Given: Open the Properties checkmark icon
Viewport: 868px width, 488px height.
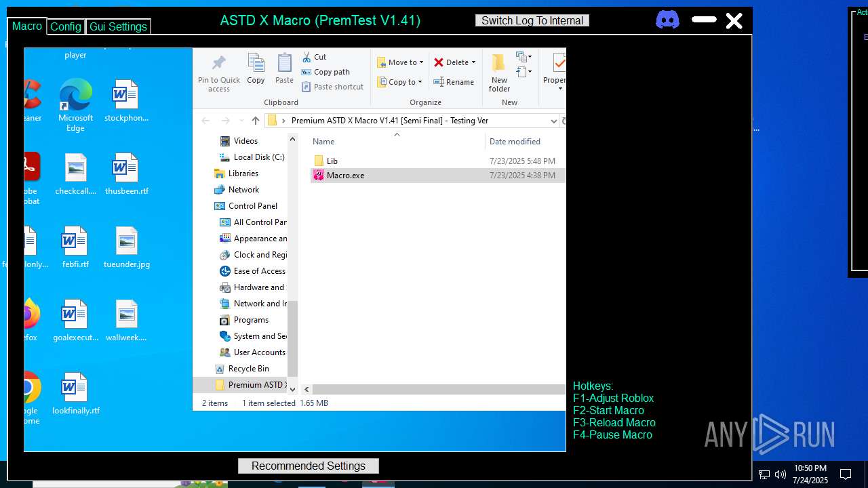Looking at the screenshot, I should click(559, 63).
